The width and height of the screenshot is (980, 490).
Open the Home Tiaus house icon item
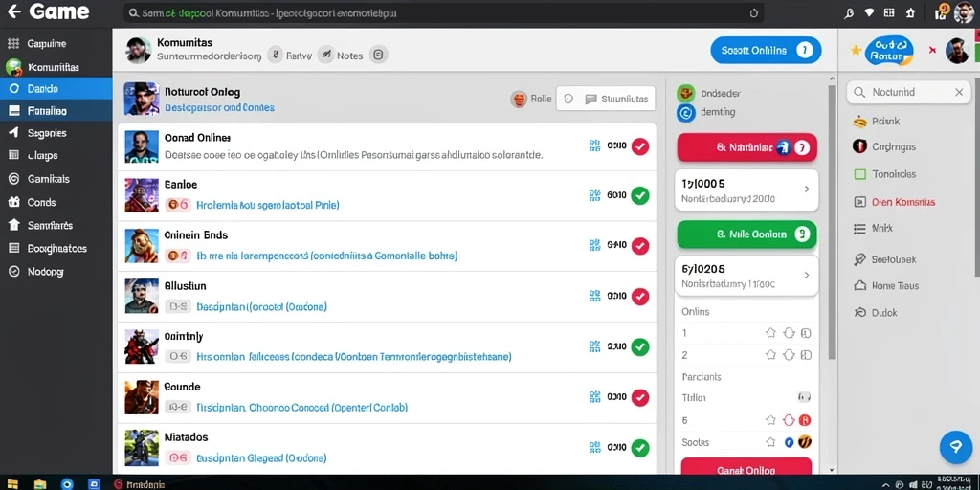[860, 285]
